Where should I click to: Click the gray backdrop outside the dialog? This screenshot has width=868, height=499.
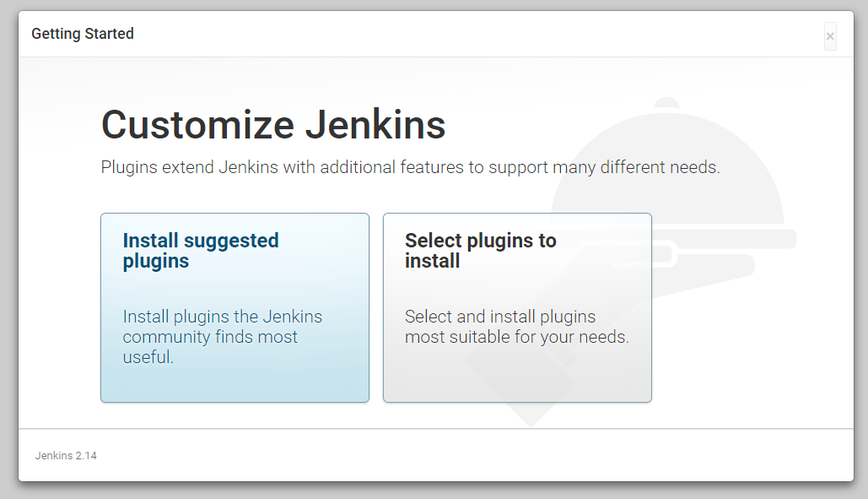(x=860, y=253)
